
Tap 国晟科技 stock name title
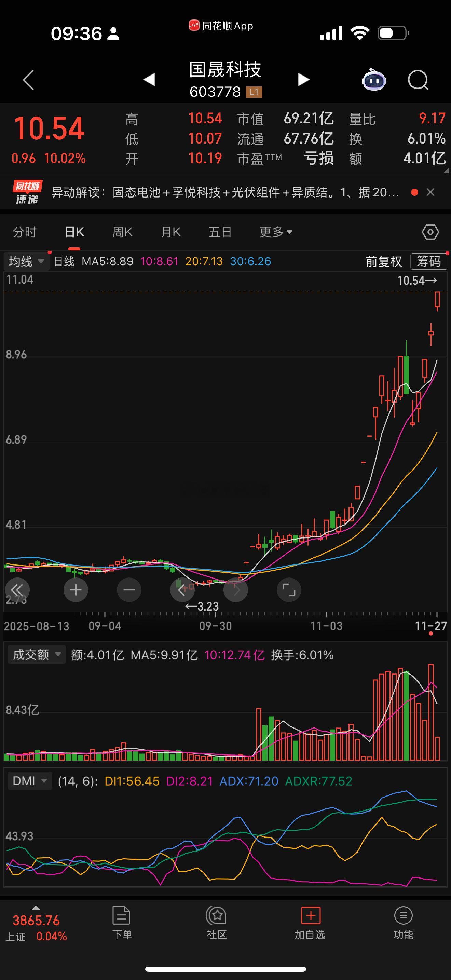225,70
